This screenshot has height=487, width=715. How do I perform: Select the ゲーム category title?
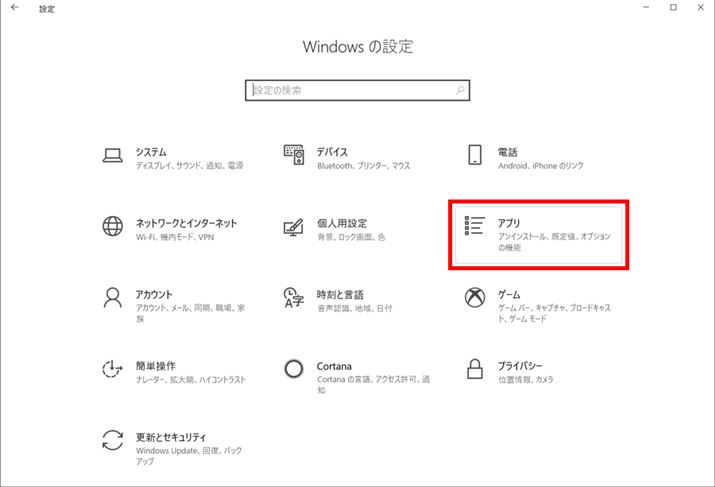click(509, 295)
